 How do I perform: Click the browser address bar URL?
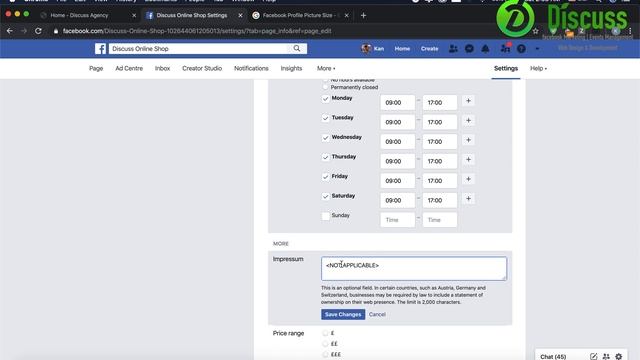[x=197, y=31]
